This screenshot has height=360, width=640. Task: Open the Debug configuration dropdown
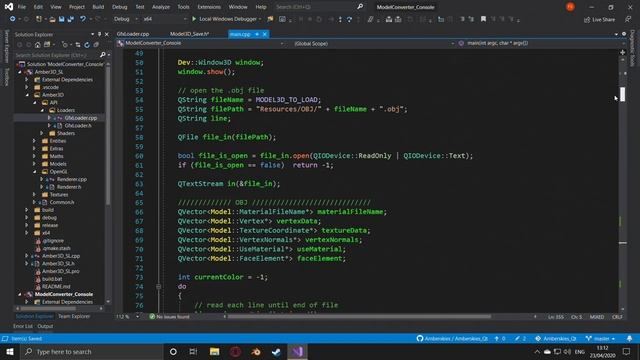coord(125,19)
